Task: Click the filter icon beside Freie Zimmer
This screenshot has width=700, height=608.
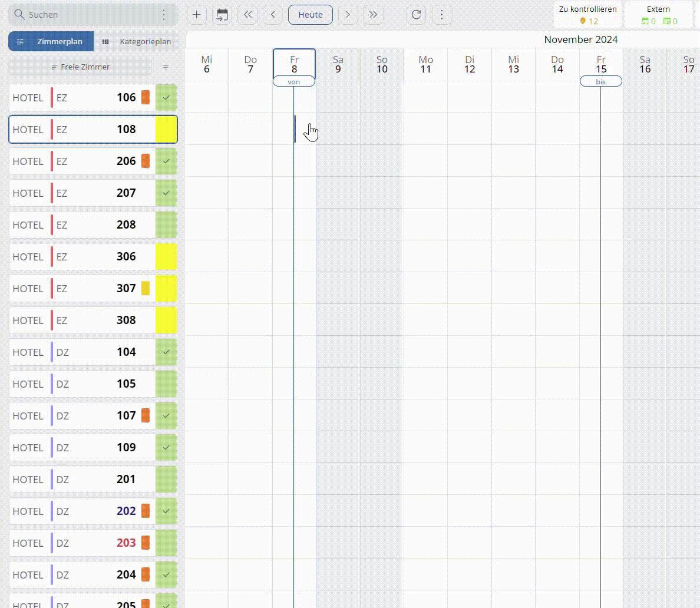Action: (166, 67)
